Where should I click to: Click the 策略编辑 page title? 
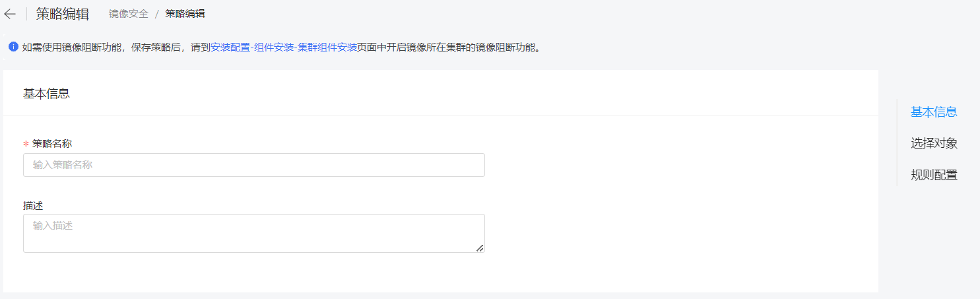pyautogui.click(x=63, y=14)
